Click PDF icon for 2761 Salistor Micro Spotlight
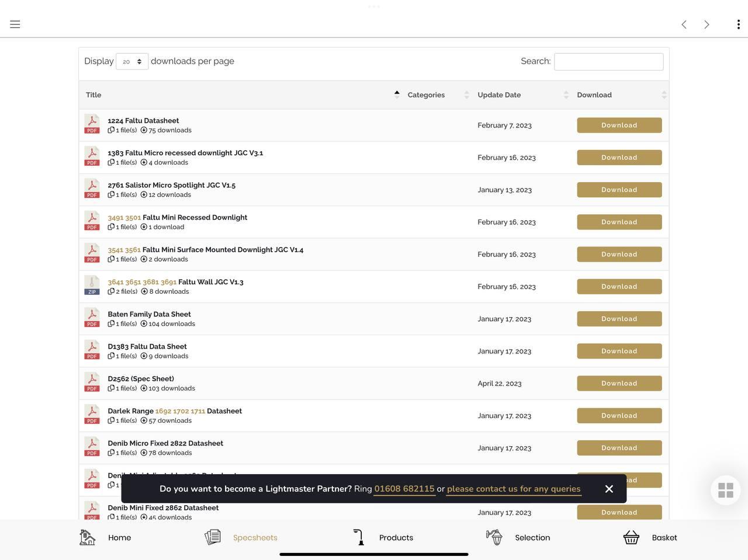The width and height of the screenshot is (748, 560). pyautogui.click(x=92, y=188)
